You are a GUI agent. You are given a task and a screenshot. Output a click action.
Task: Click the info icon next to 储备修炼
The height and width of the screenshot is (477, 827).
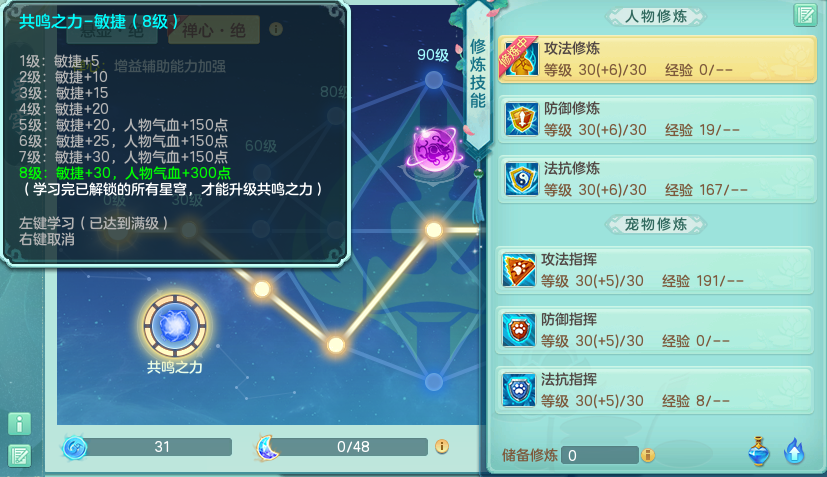pos(648,455)
